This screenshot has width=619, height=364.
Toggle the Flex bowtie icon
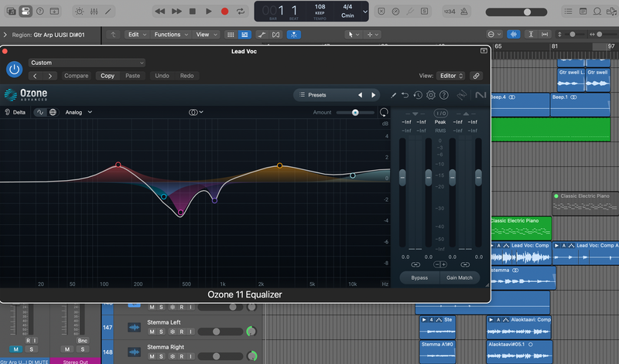pos(276,35)
